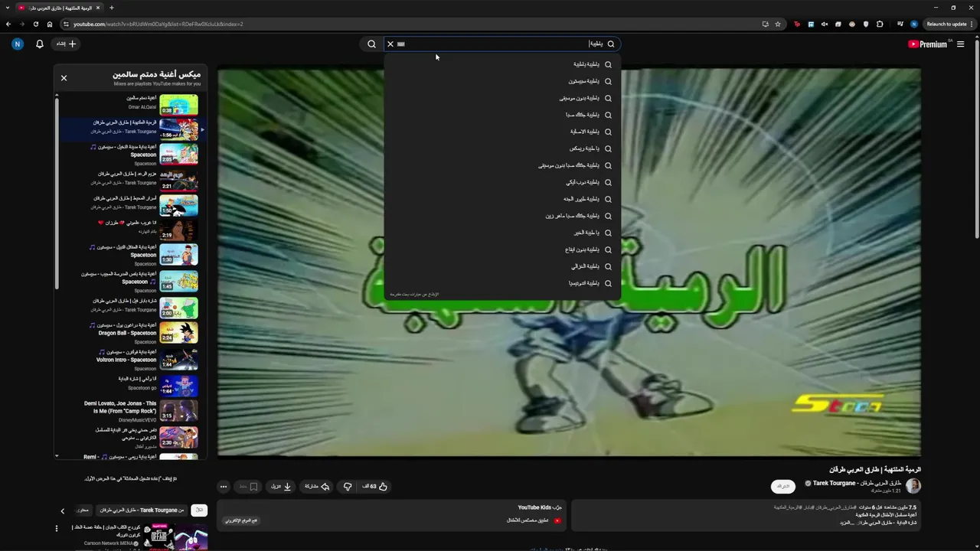The image size is (980, 551).
Task: Focus the YouTube search input field
Action: (x=501, y=44)
